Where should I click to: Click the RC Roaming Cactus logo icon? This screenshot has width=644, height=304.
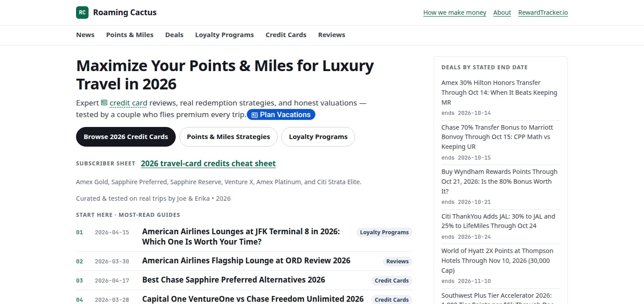click(x=82, y=13)
